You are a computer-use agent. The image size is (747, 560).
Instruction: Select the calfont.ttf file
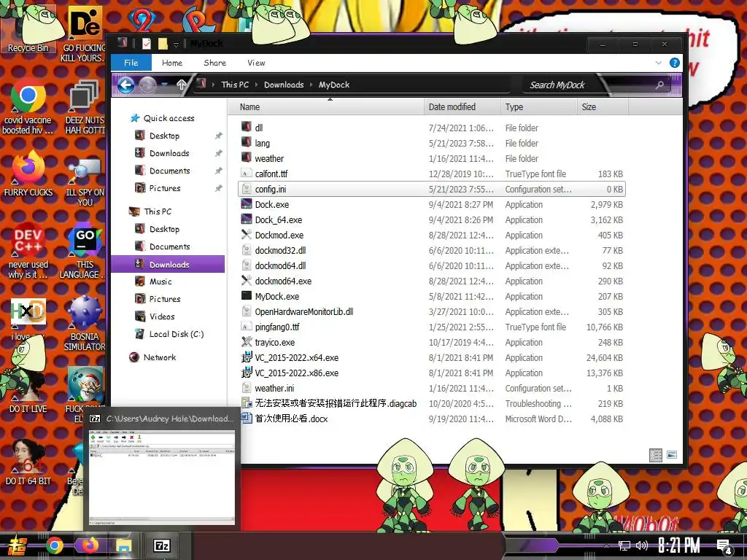coord(432,174)
